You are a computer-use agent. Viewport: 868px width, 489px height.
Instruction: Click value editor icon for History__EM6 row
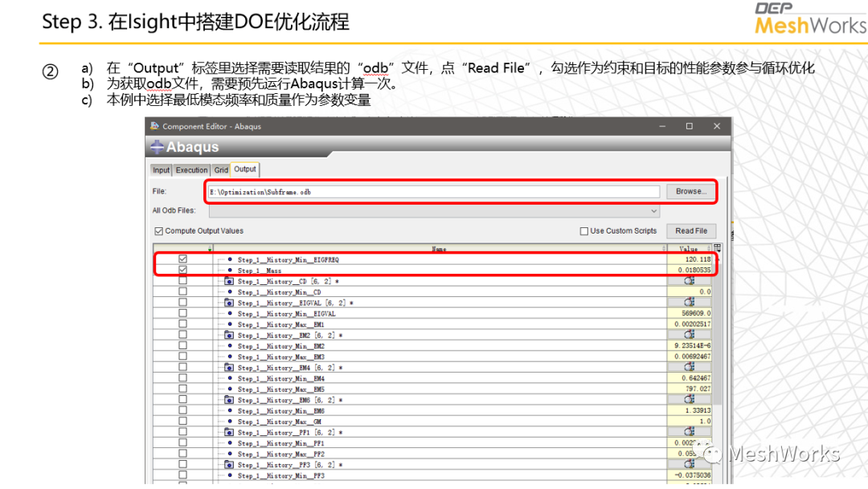pos(690,399)
